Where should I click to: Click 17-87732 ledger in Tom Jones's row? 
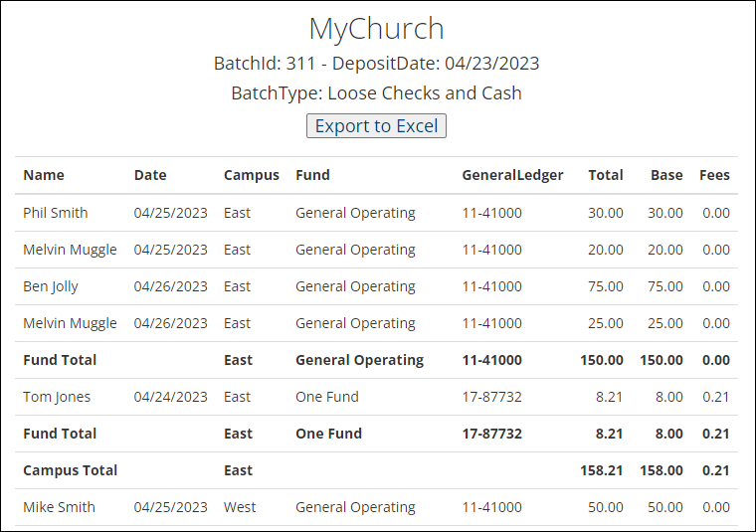click(x=491, y=397)
